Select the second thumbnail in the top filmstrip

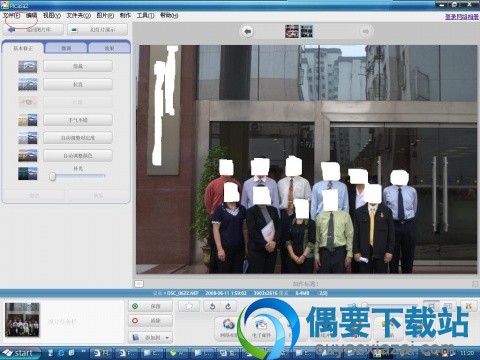[x=307, y=31]
